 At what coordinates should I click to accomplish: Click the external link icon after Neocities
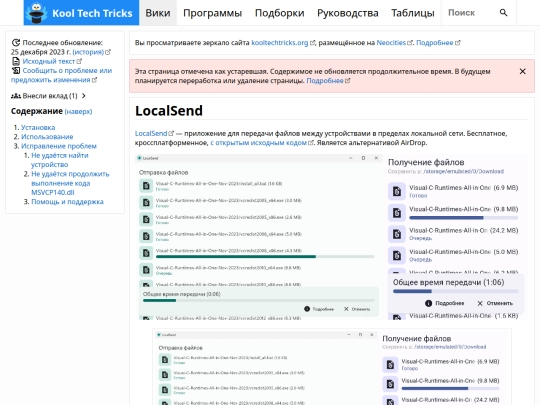pyautogui.click(x=410, y=43)
